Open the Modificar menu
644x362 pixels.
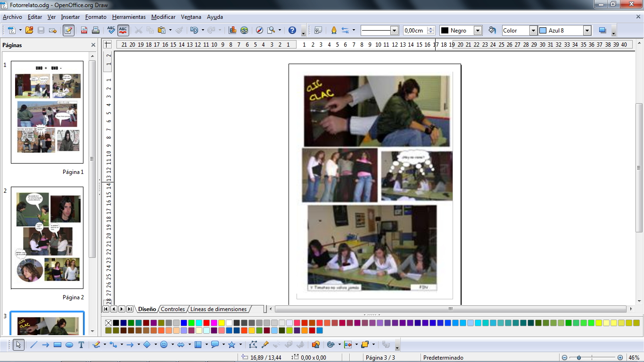163,17
